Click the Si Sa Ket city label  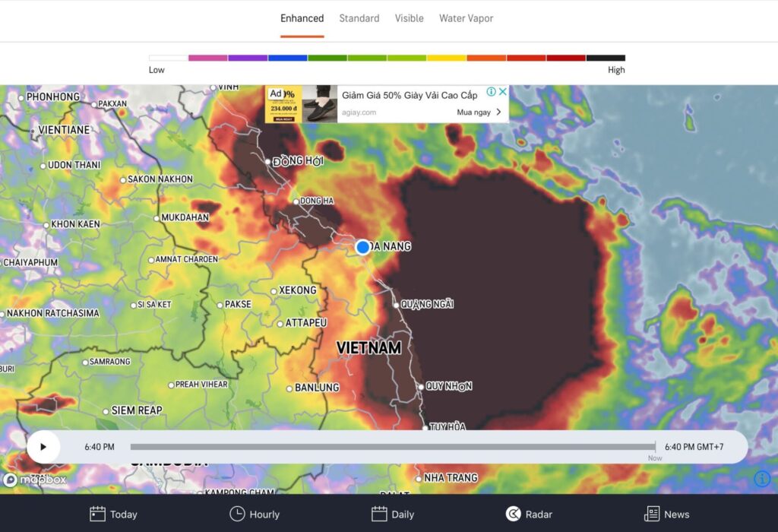coord(153,305)
